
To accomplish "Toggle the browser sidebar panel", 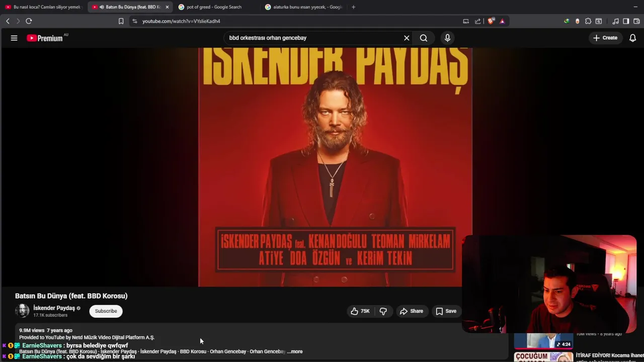I will pos(626,21).
